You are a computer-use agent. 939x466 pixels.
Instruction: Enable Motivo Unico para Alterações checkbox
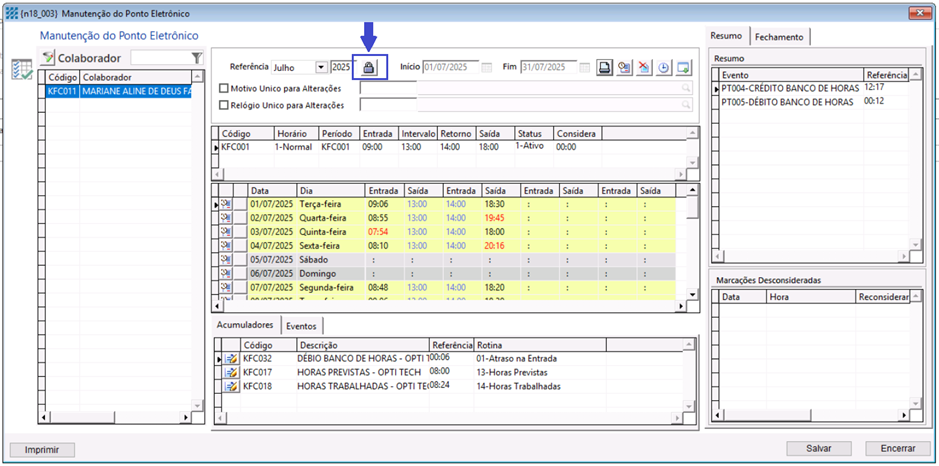[x=224, y=88]
